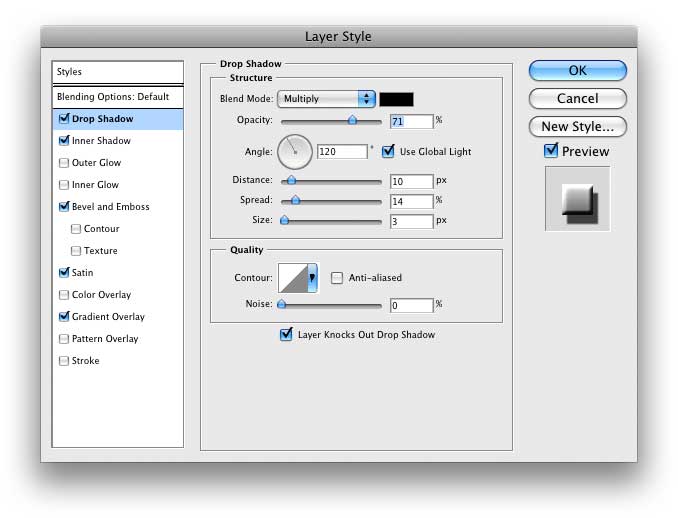Uncheck Bevel and Emboss checkbox
This screenshot has height=518, width=678.
click(64, 206)
